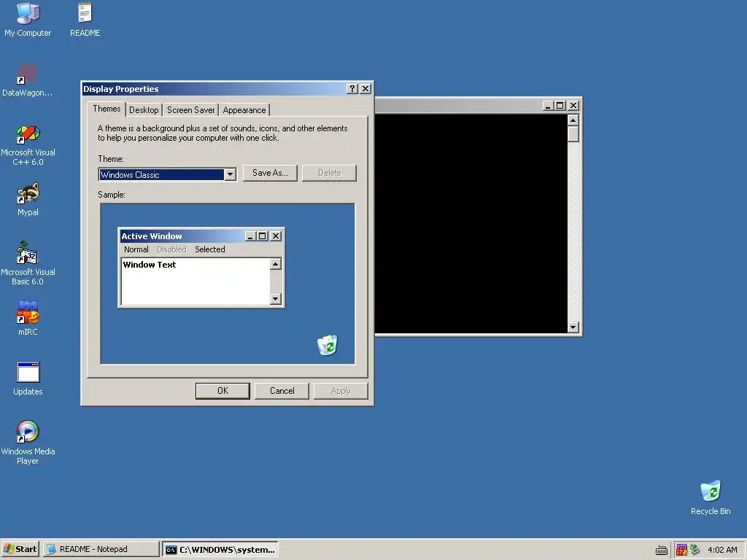The width and height of the screenshot is (747, 560).
Task: Minimize the console window
Action: point(549,106)
